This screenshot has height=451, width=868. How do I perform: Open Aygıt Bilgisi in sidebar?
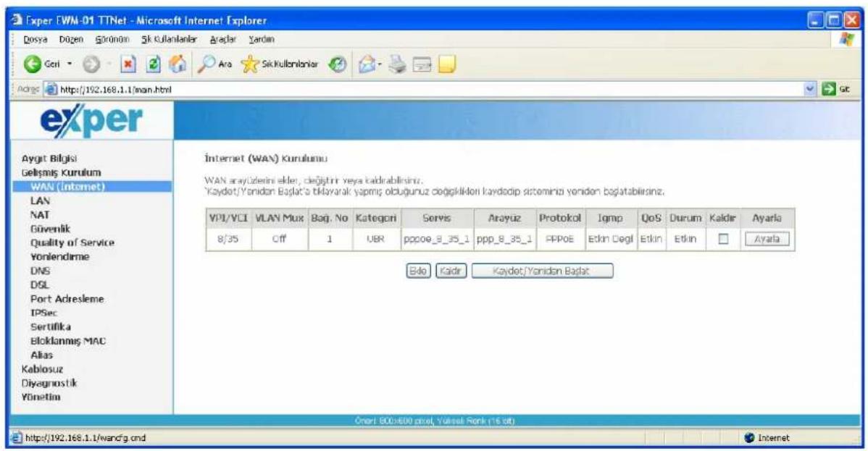coord(49,159)
